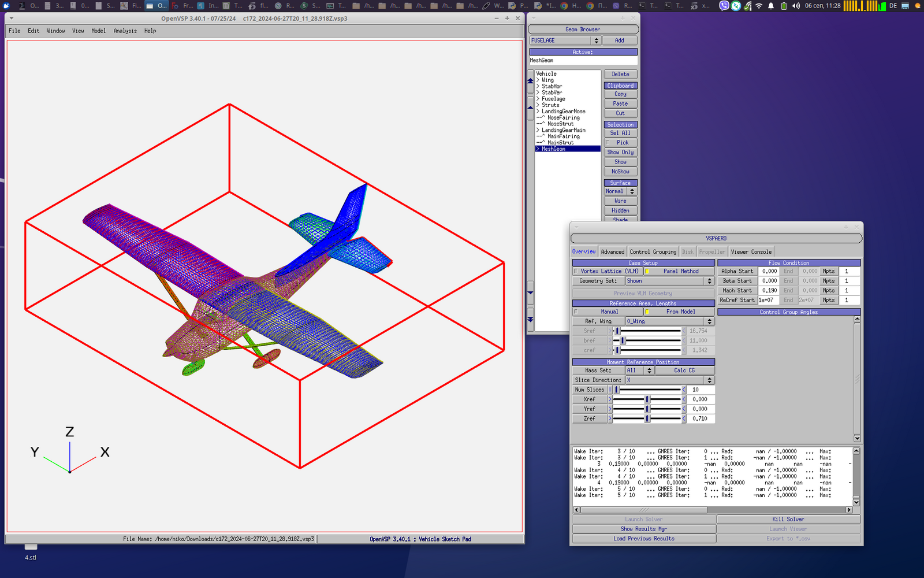
Task: Click the left-pointing arrow after Zref slider
Action: [x=684, y=418]
